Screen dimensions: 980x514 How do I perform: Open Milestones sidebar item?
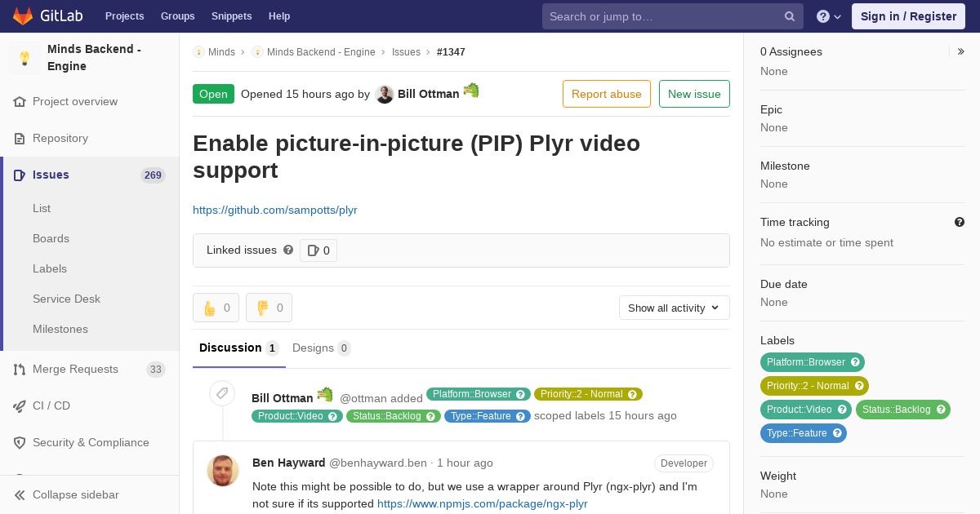(x=60, y=330)
